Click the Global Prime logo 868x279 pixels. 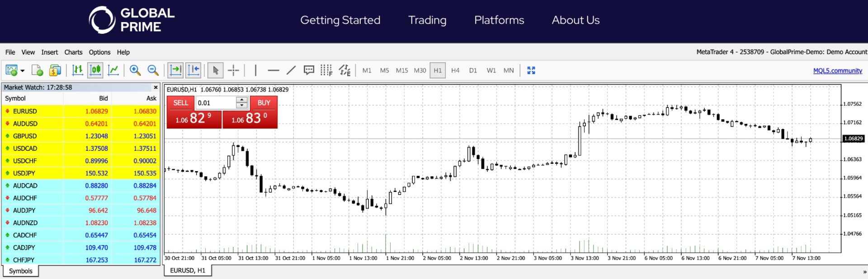click(132, 20)
